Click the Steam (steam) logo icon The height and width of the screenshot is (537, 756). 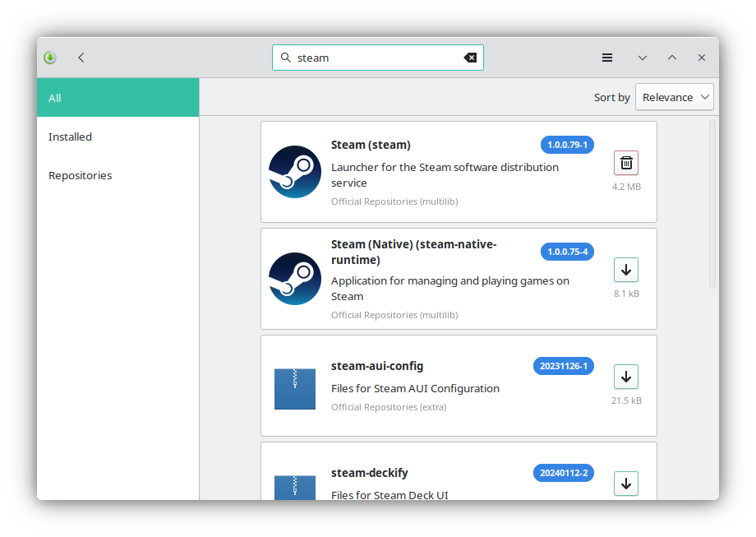click(294, 172)
